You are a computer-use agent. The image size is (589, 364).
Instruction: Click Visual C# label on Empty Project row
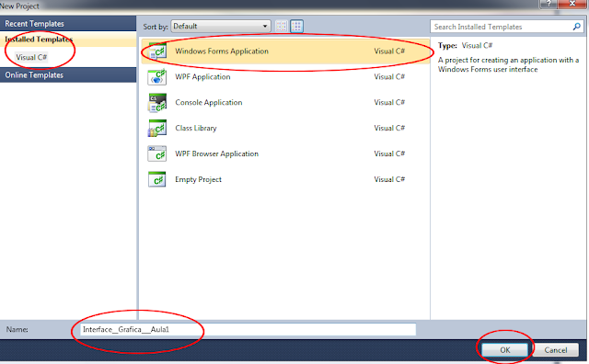click(389, 180)
